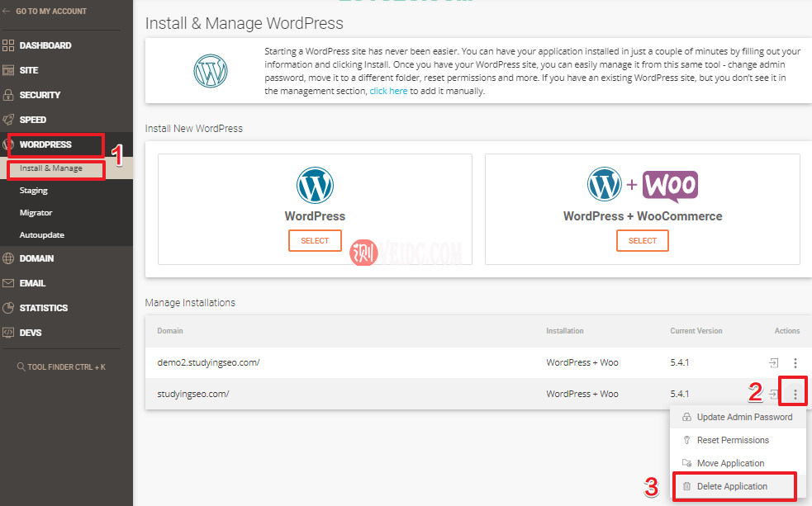Click the WordPress + WooCommerce card title

[643, 216]
